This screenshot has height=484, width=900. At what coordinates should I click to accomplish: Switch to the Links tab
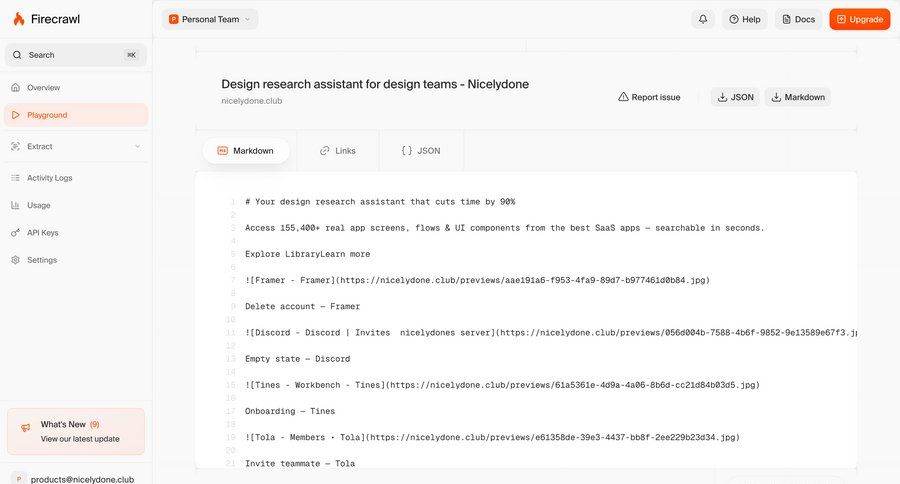click(338, 151)
